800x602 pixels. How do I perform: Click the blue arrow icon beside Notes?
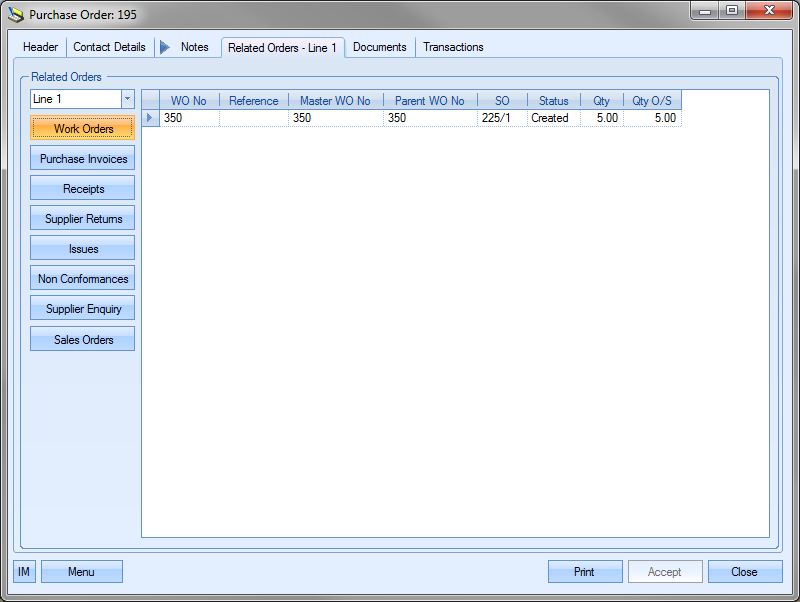coord(165,47)
